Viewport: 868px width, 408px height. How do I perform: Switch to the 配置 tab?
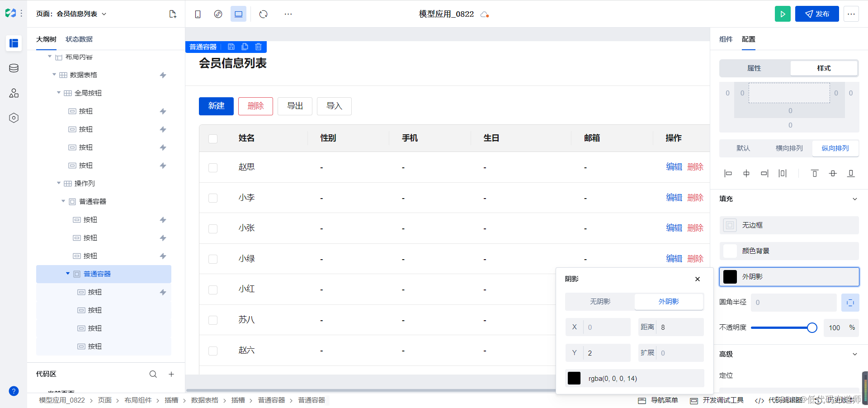[748, 39]
